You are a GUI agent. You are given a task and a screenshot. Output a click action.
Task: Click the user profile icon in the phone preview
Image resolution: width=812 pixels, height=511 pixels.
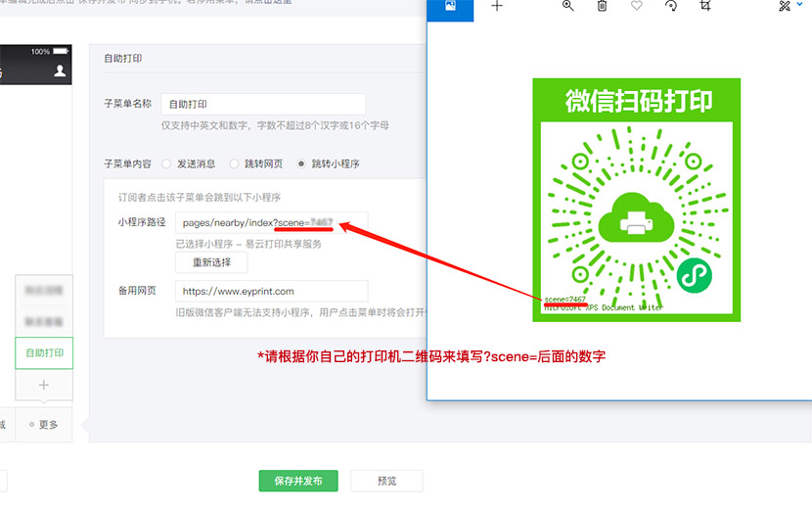click(60, 71)
